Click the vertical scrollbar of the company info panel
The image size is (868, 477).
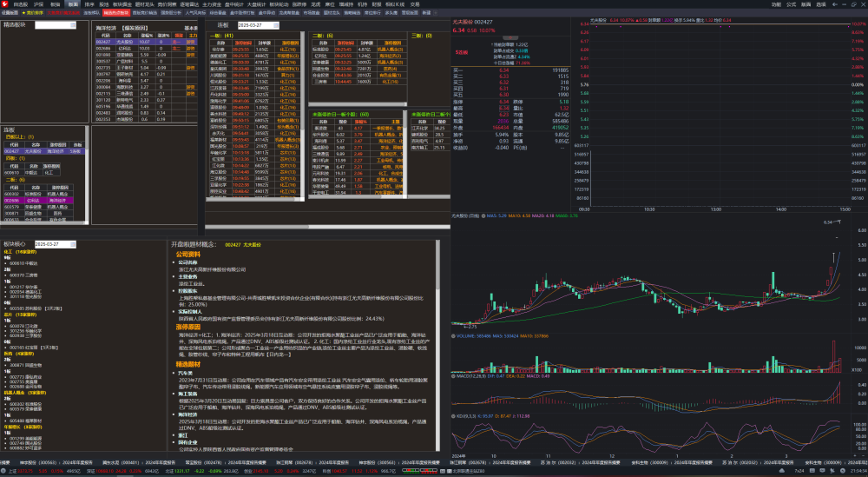point(437,345)
